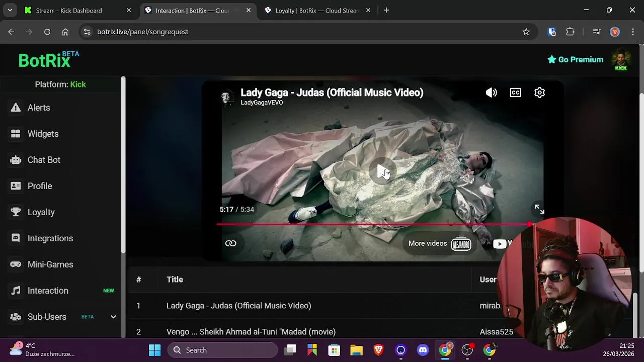Click the video title Lady Gaga - Judas

click(x=332, y=93)
